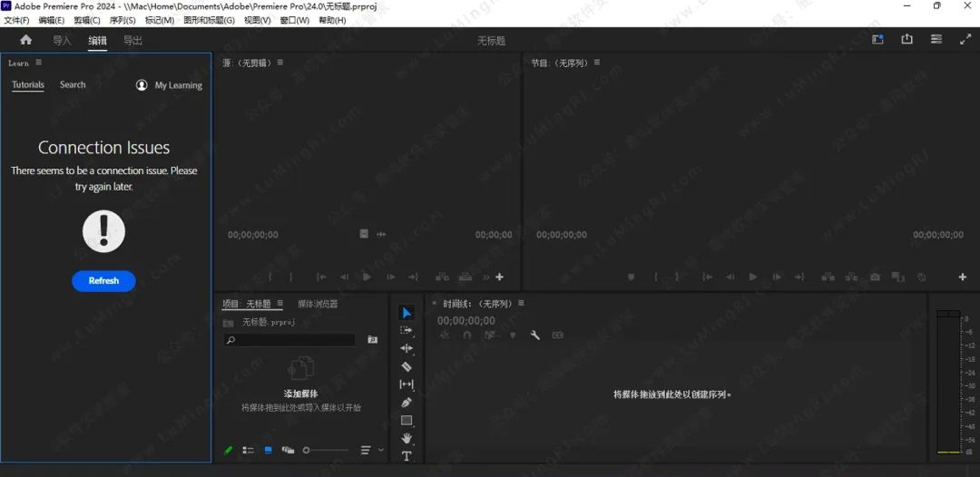Toggle Comparison View in Program monitor
Screen dimensions: 980x477
[x=898, y=277]
